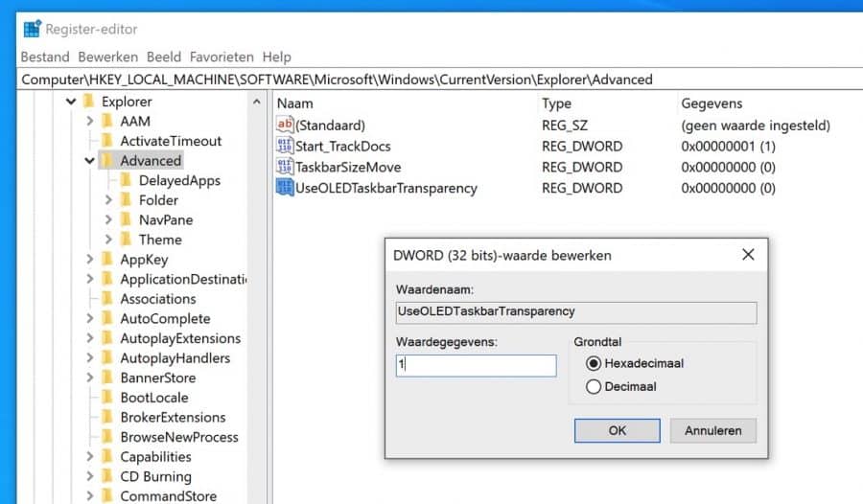
Task: Confirm the DWORD value with OK
Action: (x=617, y=430)
